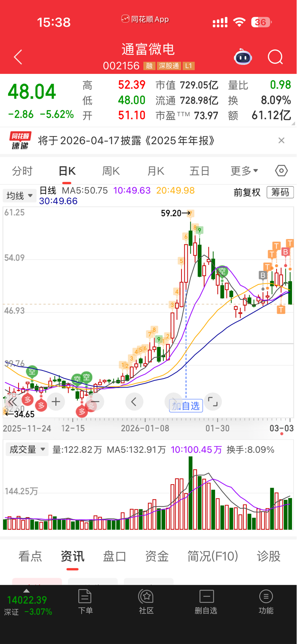Tap the MA5:50.75 indicator value
This screenshot has width=297, height=644.
[85, 191]
